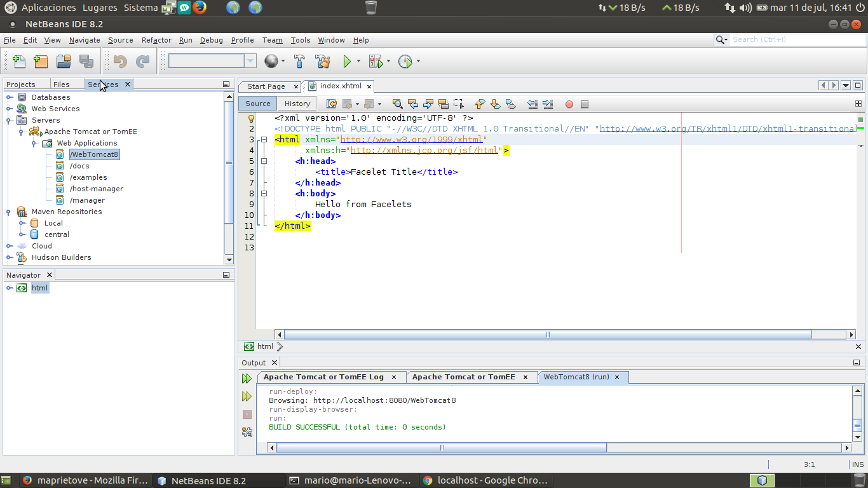
Task: Click the Find Selection magnifier icon in editor
Action: tap(397, 104)
